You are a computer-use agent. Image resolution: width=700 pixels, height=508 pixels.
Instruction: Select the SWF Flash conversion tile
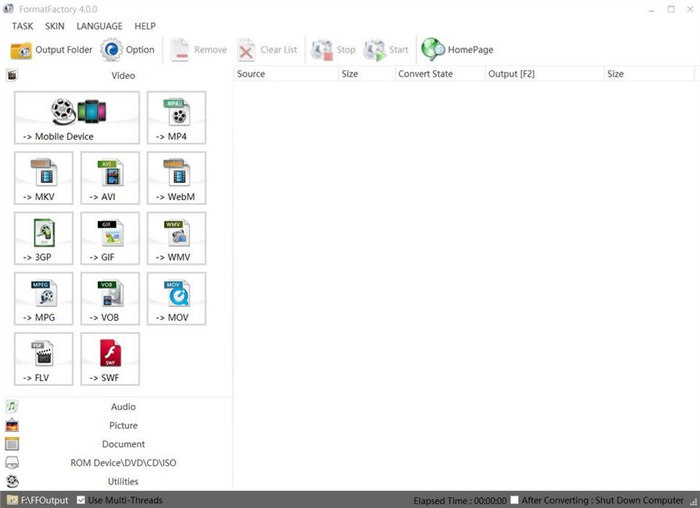click(110, 359)
